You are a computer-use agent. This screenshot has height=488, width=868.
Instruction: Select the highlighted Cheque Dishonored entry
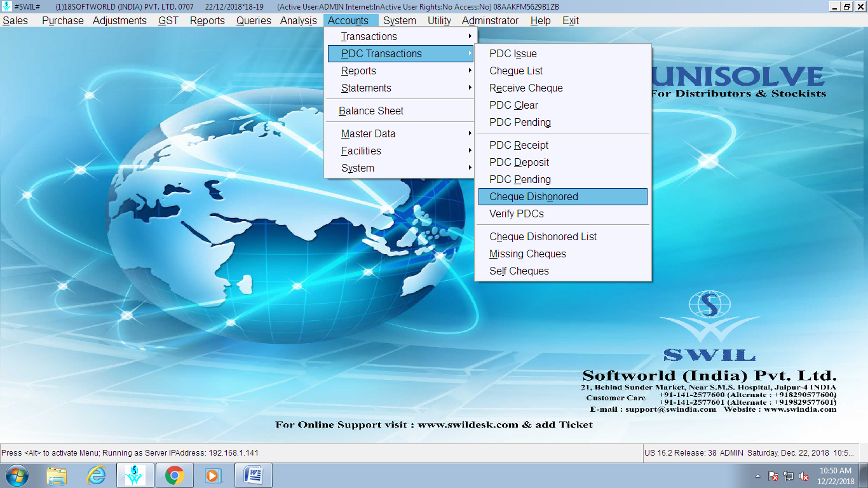[563, 197]
